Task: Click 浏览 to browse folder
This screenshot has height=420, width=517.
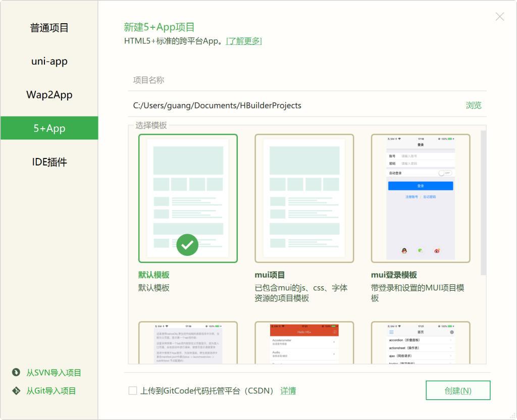Action: click(x=474, y=106)
